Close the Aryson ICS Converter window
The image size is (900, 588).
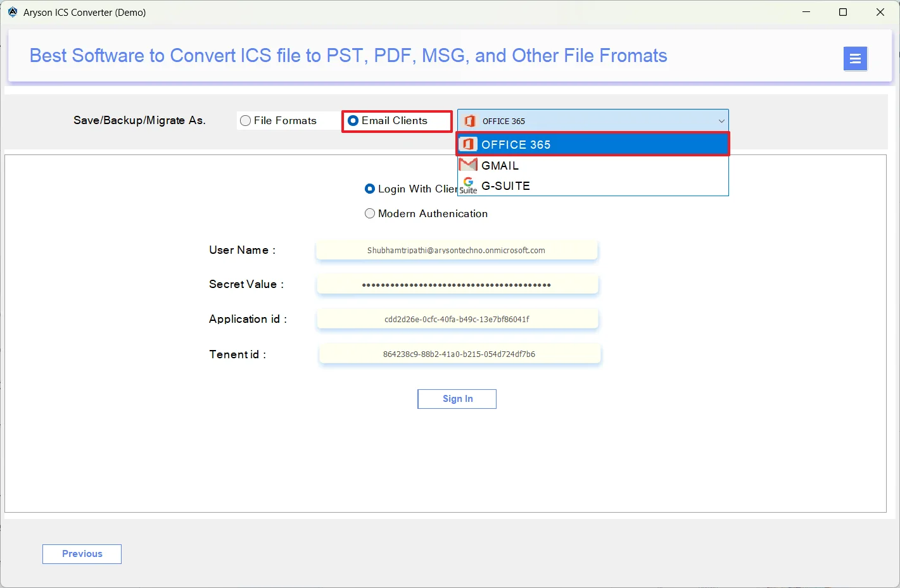tap(880, 12)
